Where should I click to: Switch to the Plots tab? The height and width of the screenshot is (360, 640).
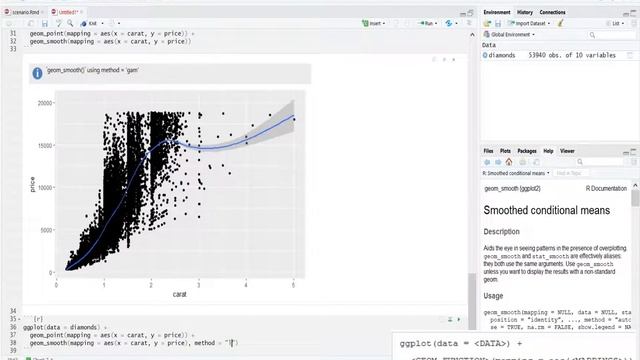pyautogui.click(x=505, y=151)
